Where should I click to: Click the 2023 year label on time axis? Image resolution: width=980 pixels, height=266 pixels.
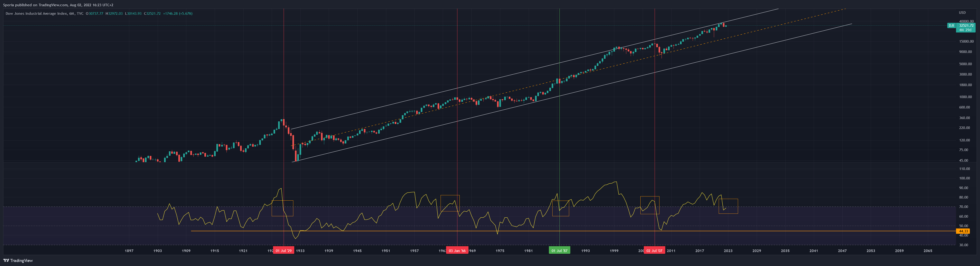pos(728,251)
